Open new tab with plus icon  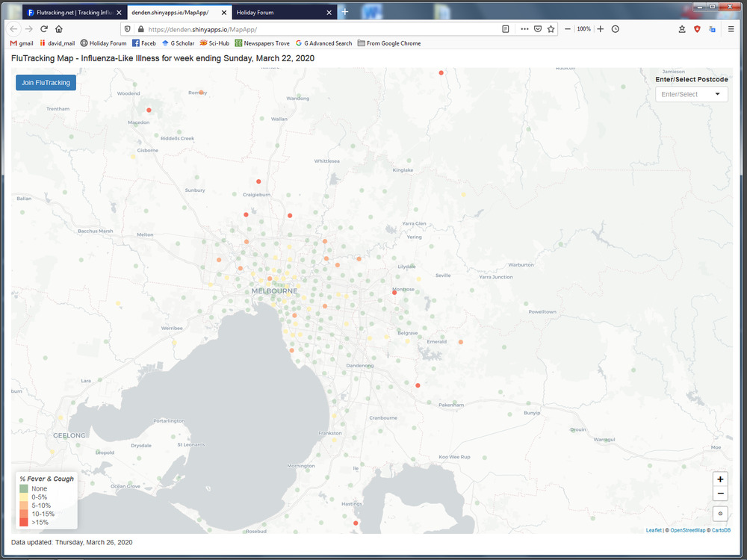344,12
